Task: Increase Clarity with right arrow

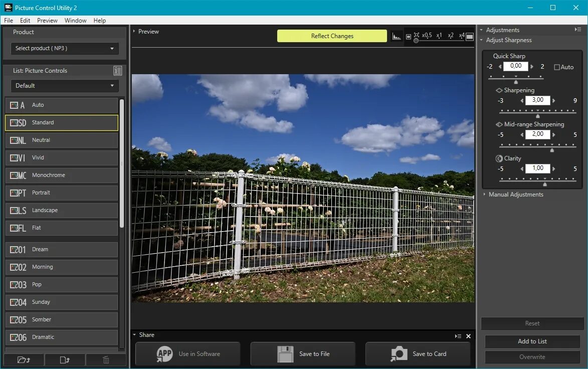Action: pos(553,169)
